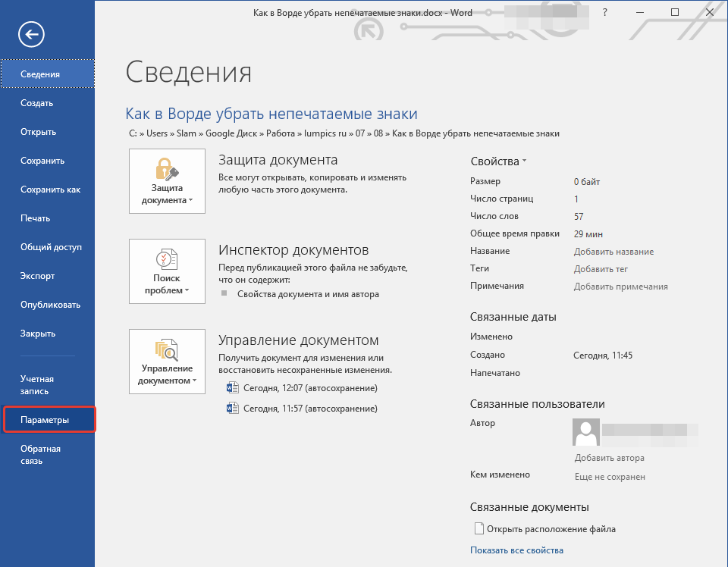This screenshot has height=567, width=728.
Task: Click Показать все свойства link
Action: pos(516,550)
